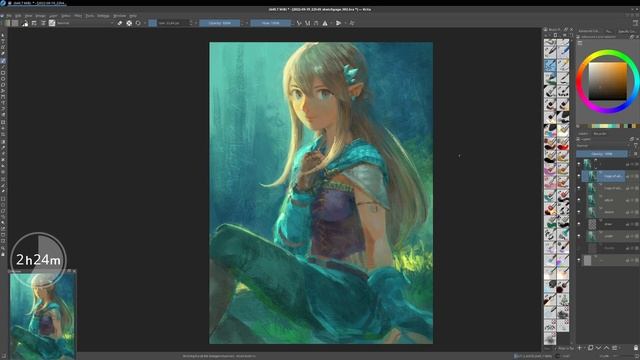Duplicate the current layer icon
This screenshot has height=360, width=640.
point(590,348)
